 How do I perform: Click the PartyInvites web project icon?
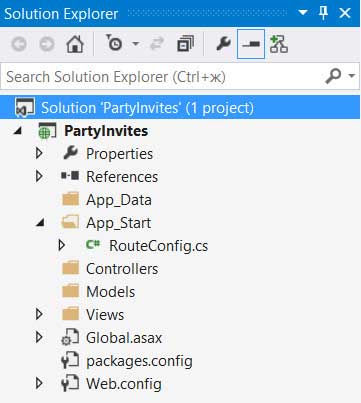pos(47,131)
